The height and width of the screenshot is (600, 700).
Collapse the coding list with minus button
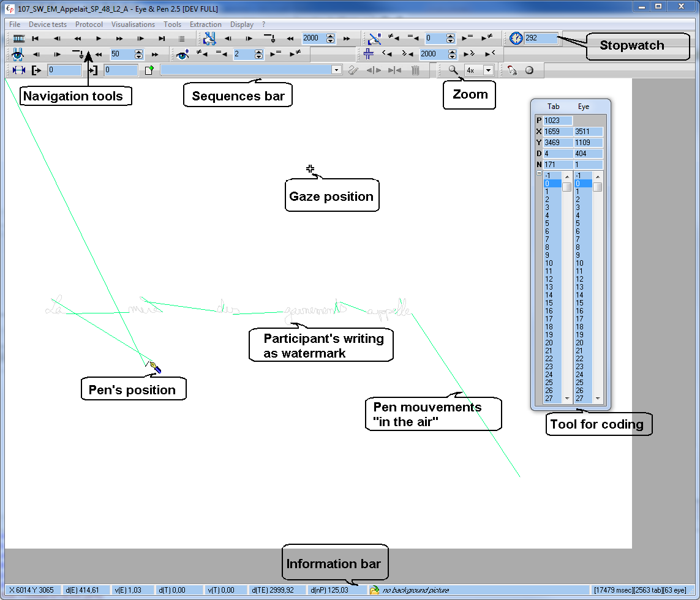tap(539, 174)
